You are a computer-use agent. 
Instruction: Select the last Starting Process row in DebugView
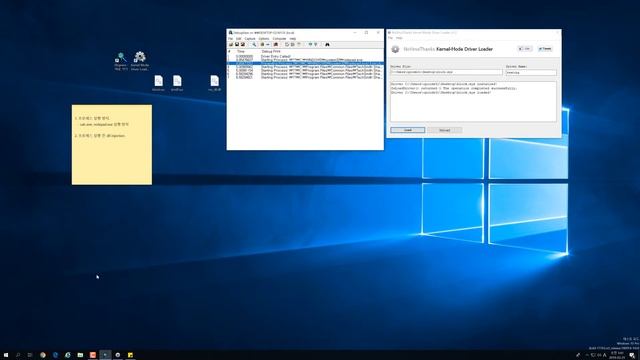coord(305,77)
